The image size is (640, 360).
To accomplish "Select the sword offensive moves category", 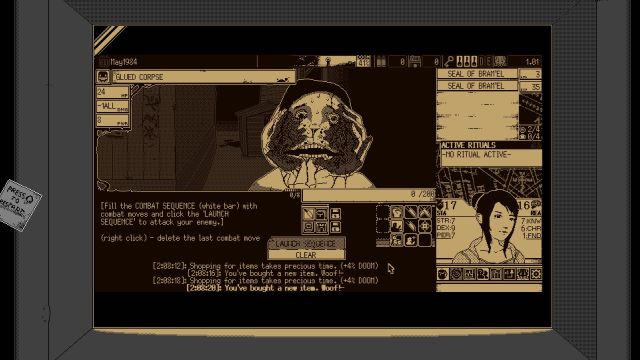I will 309,214.
